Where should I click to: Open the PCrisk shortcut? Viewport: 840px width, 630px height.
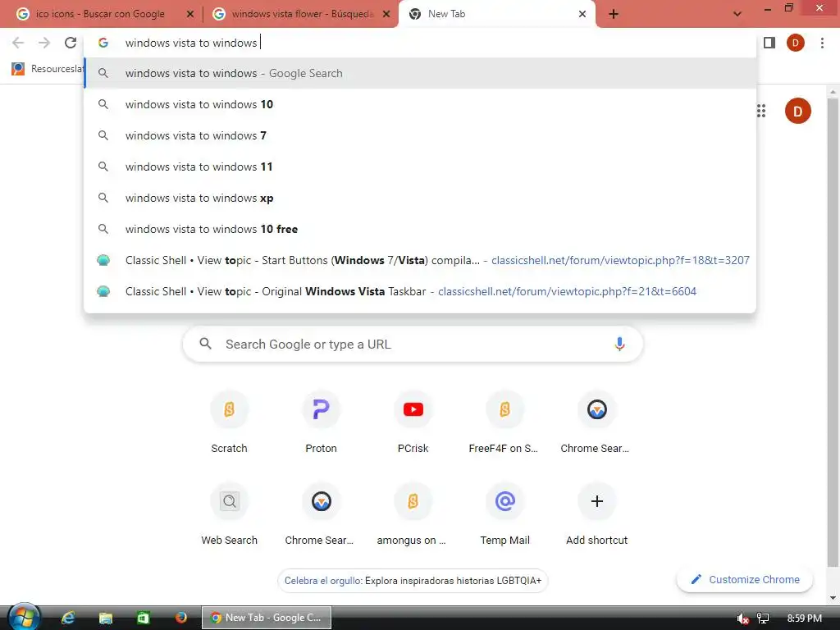(x=413, y=422)
